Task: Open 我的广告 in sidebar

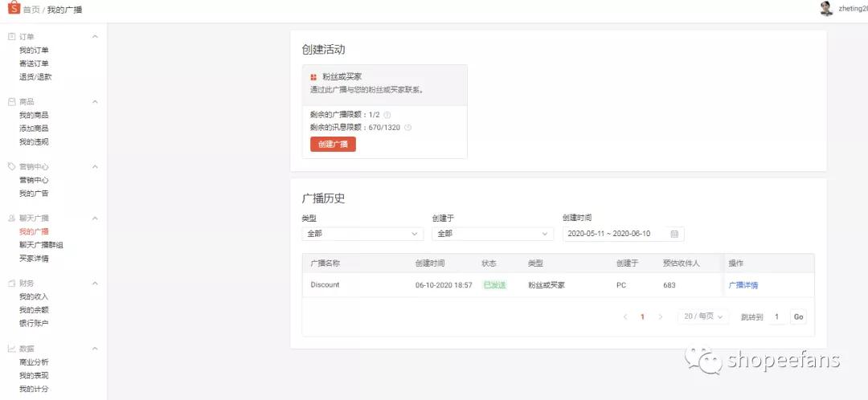Action: (x=34, y=194)
